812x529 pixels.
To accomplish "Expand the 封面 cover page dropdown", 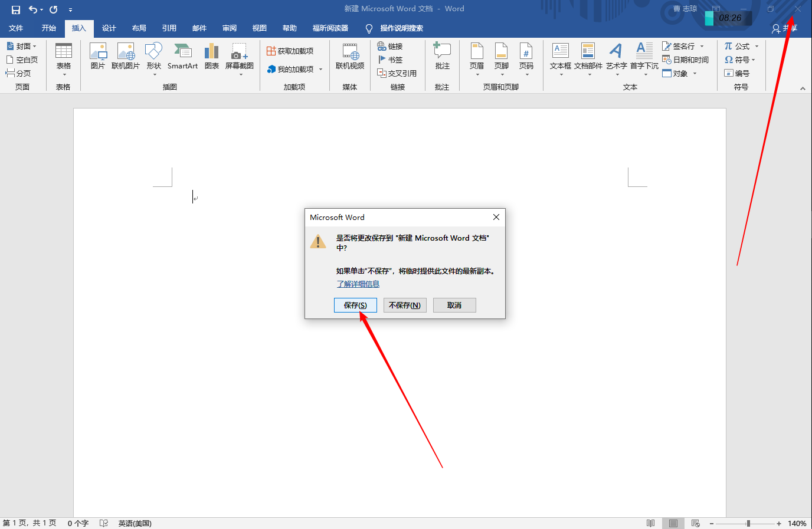I will pyautogui.click(x=35, y=46).
